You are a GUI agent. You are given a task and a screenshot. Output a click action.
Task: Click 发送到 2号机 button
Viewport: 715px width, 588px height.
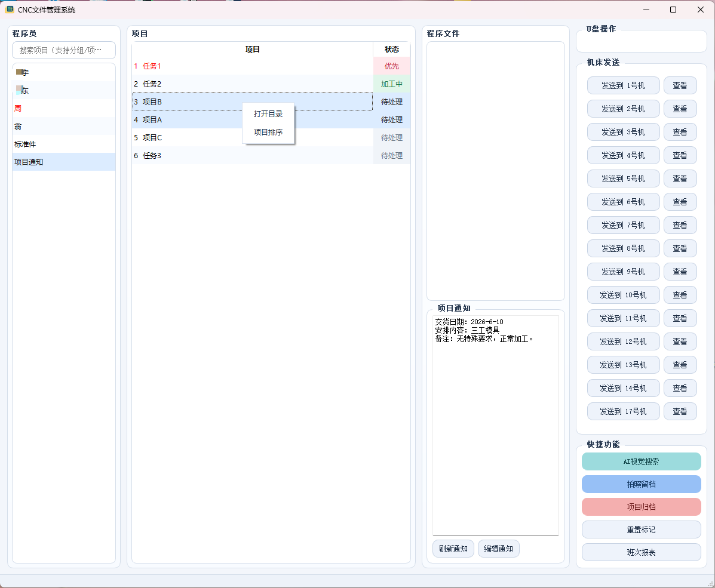(624, 109)
